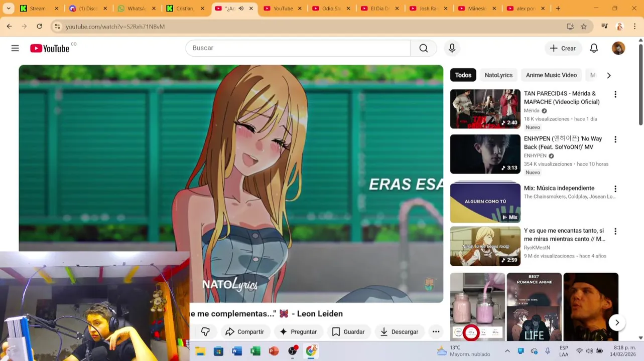
Task: Install app icon in address bar
Action: coord(570,26)
